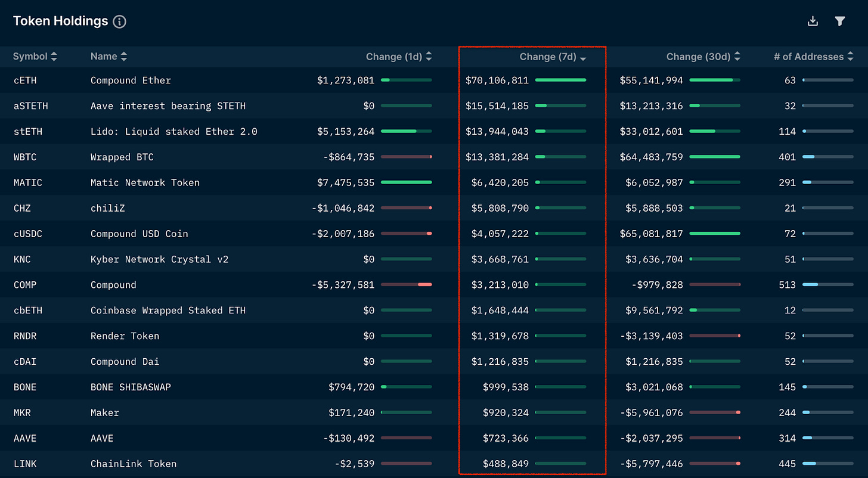
Task: Click the -$5,327,581 1d change value
Action: tap(343, 285)
